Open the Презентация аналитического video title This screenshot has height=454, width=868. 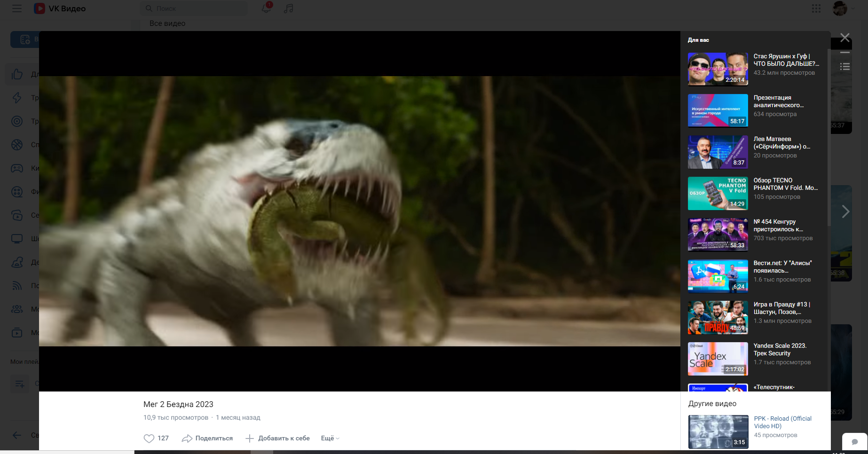coord(778,102)
